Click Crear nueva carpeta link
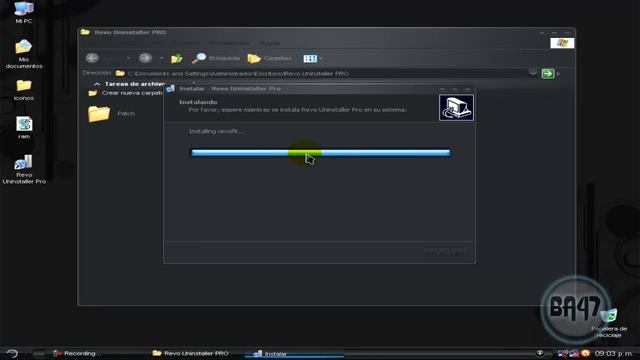Screen dimensions: 640x360 [133, 93]
